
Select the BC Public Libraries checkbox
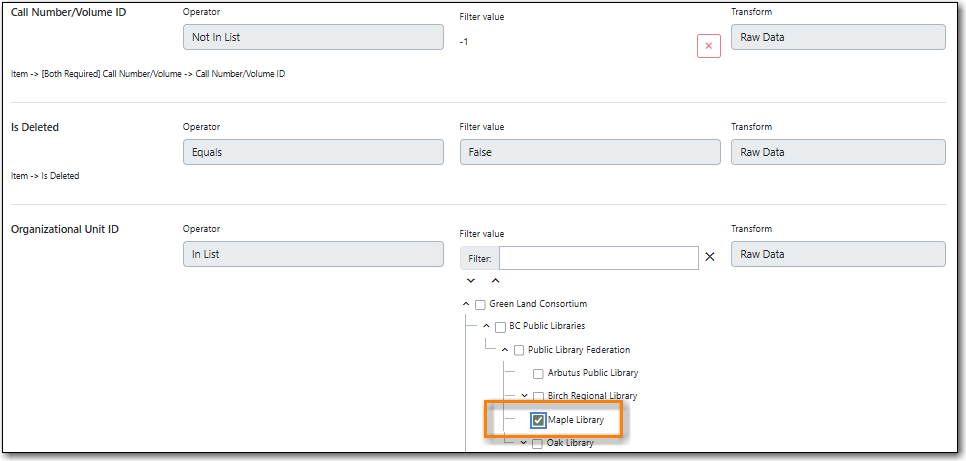500,327
